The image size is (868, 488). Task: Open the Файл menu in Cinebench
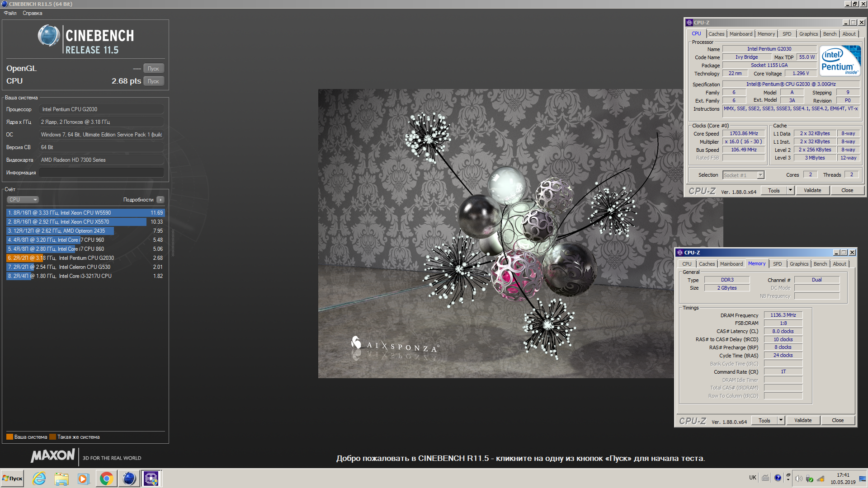(10, 13)
